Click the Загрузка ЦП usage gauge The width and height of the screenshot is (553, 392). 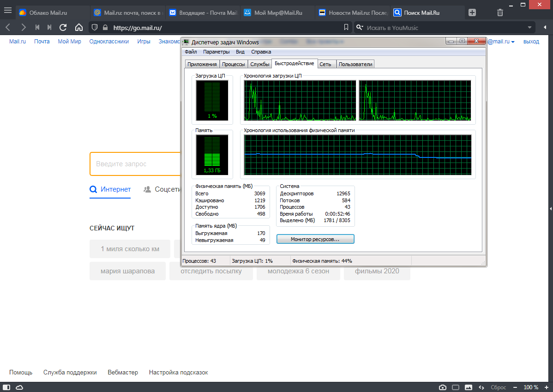click(212, 100)
